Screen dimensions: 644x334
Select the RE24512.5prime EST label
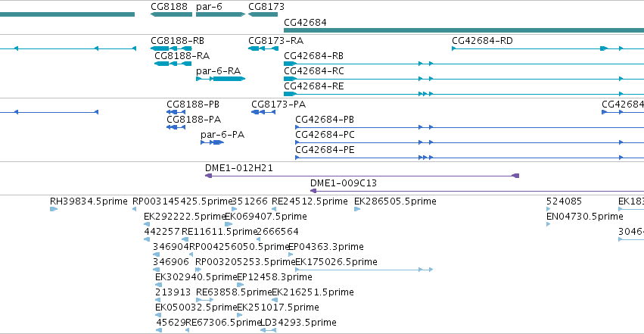click(x=310, y=201)
